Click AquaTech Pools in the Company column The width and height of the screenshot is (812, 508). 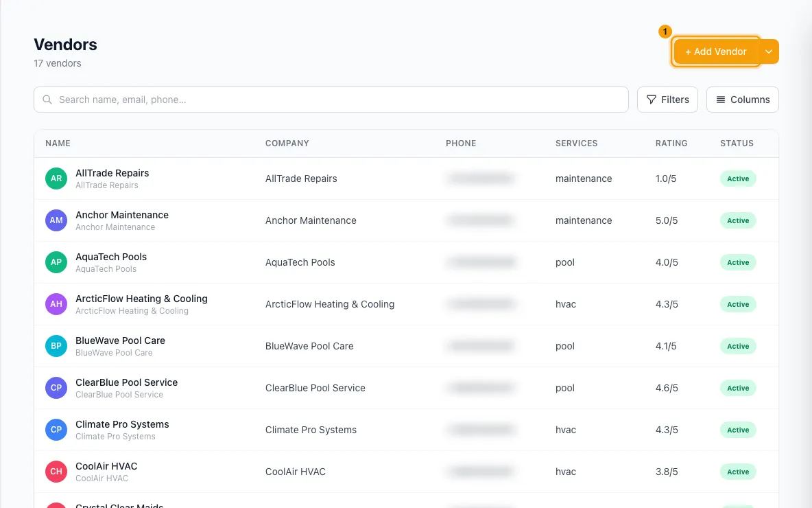point(300,263)
